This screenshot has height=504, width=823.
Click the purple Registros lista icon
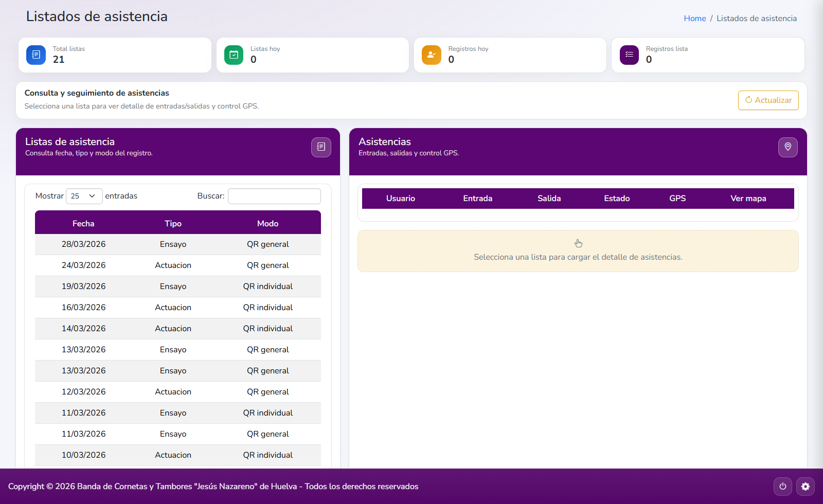[x=629, y=55]
